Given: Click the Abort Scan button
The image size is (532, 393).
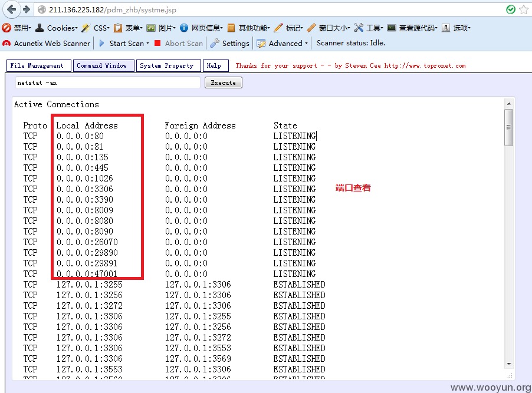Looking at the screenshot, I should 179,44.
